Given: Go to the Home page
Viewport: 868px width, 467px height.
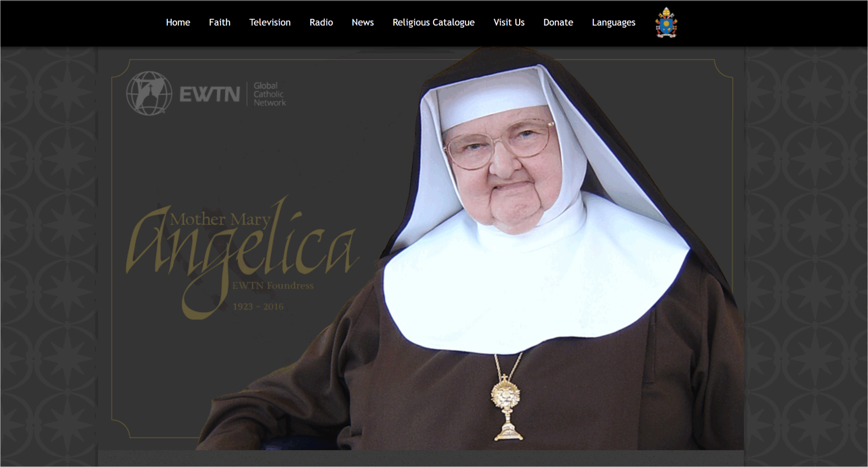Looking at the screenshot, I should [178, 22].
